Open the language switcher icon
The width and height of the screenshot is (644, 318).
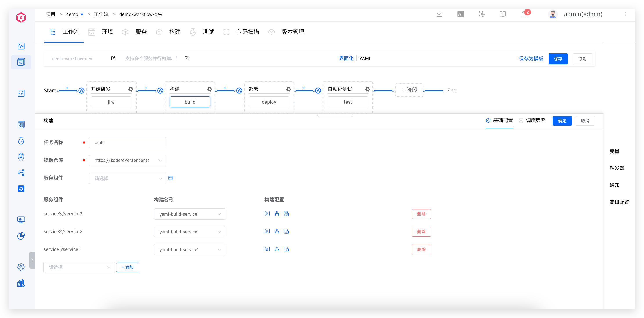[x=461, y=14]
